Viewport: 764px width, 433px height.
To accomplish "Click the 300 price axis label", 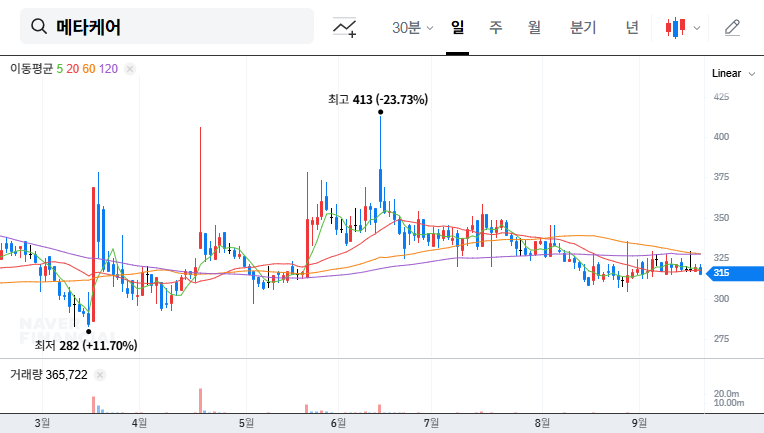I will click(721, 299).
